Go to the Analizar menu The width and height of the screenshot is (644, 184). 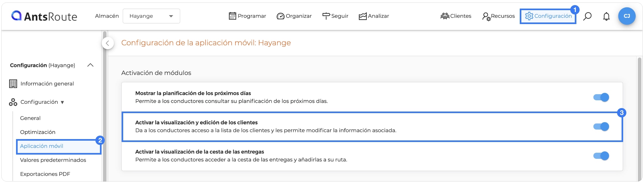point(378,16)
